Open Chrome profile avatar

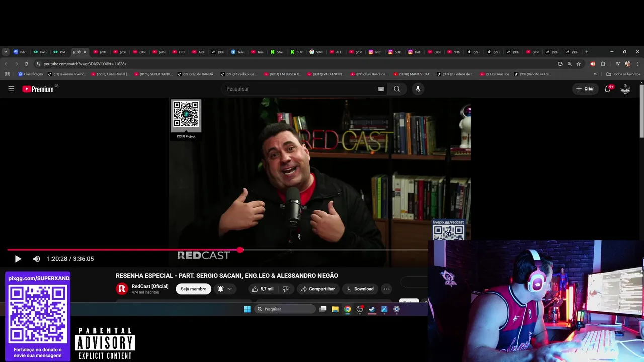tap(627, 64)
